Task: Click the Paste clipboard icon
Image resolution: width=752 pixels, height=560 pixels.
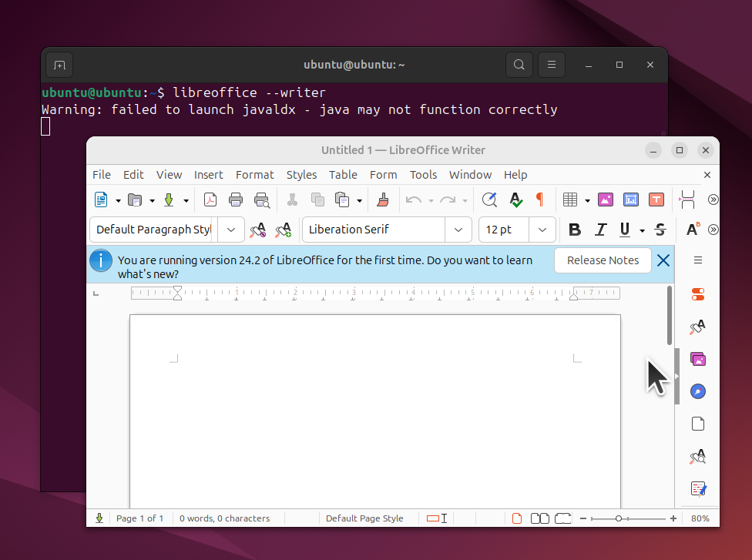Action: pyautogui.click(x=342, y=200)
